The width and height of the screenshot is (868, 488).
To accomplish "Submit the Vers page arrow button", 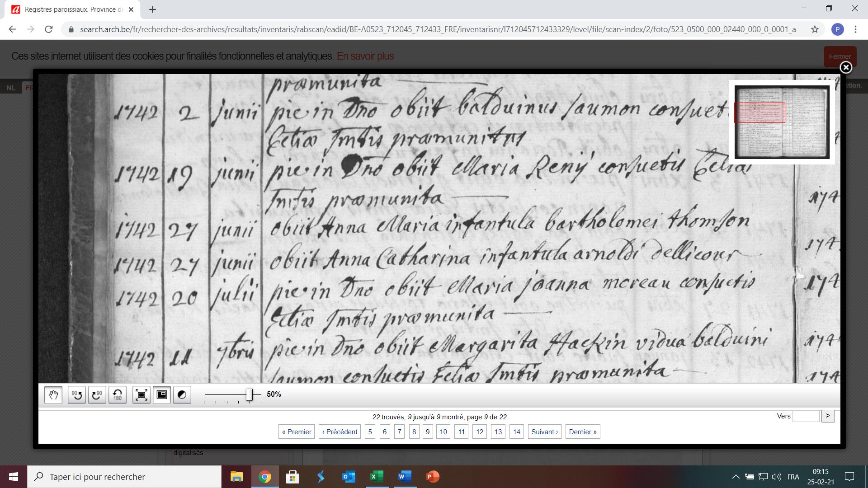I will [x=828, y=416].
